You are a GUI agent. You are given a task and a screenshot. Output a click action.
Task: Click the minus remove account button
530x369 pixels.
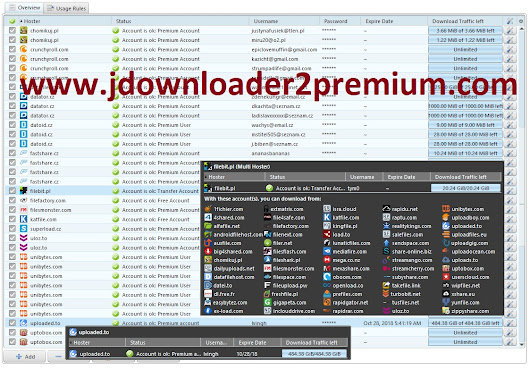(x=57, y=356)
